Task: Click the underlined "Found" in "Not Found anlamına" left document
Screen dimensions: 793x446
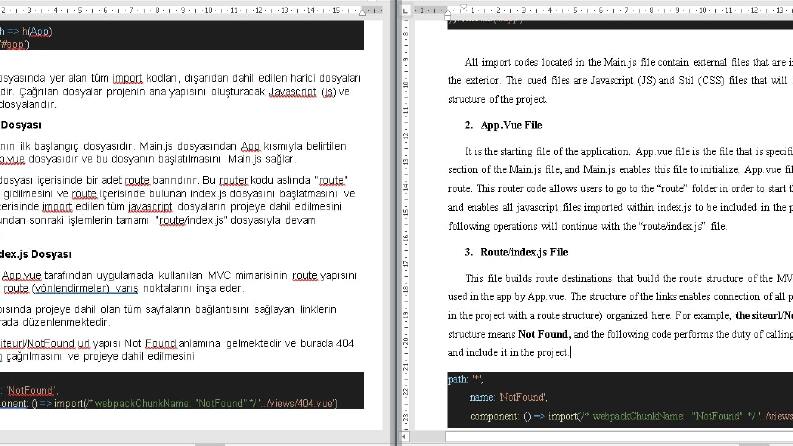Action: pos(160,344)
